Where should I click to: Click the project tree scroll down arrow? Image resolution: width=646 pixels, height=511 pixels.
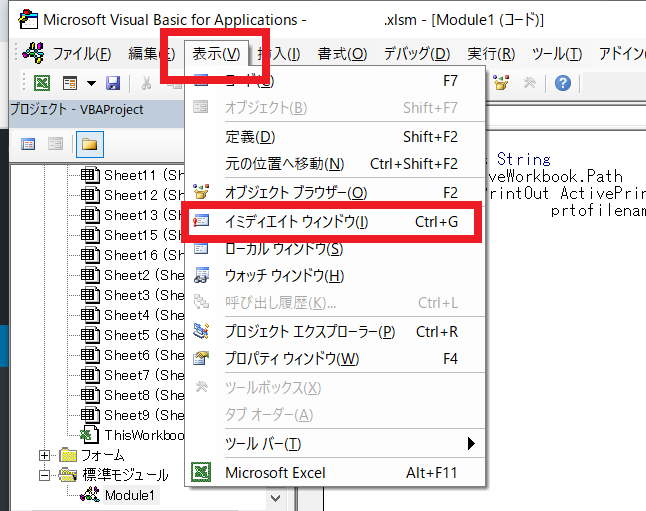coord(276,498)
